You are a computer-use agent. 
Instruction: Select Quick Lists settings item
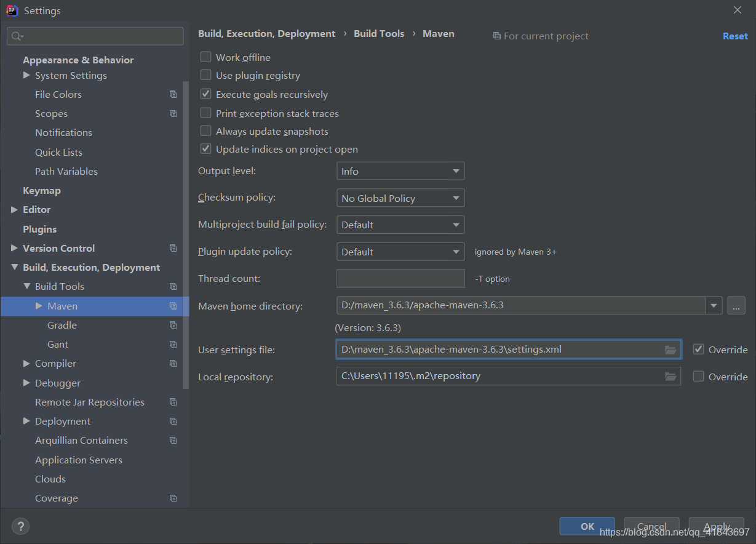pos(59,152)
